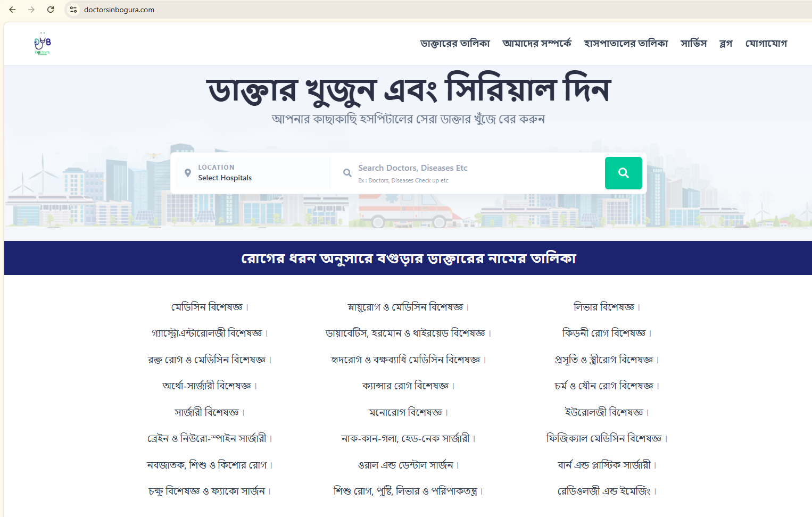Click the browser back arrow
Image resolution: width=812 pixels, height=517 pixels.
[12, 10]
